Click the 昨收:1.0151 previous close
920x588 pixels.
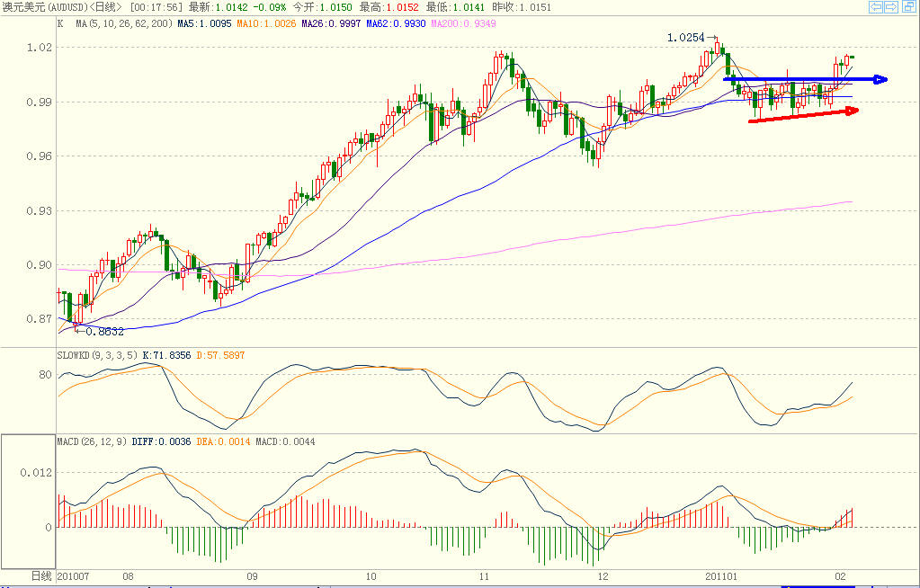click(522, 7)
